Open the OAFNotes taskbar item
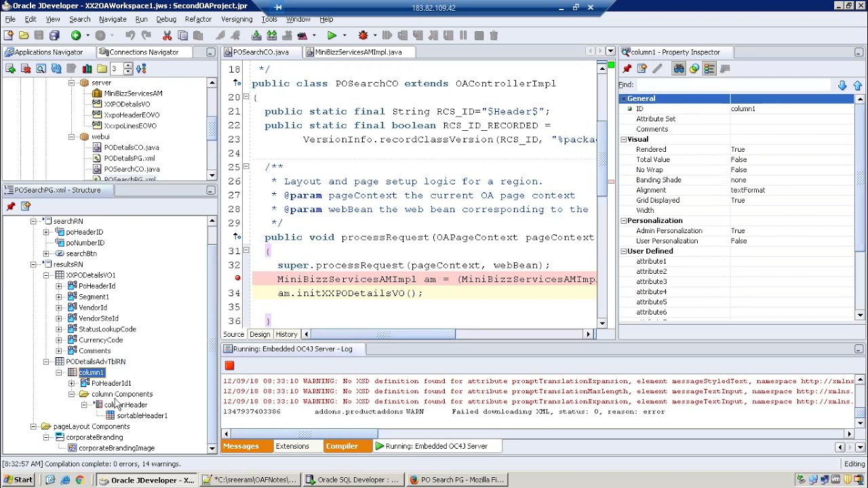The width and height of the screenshot is (868, 488). click(x=249, y=480)
